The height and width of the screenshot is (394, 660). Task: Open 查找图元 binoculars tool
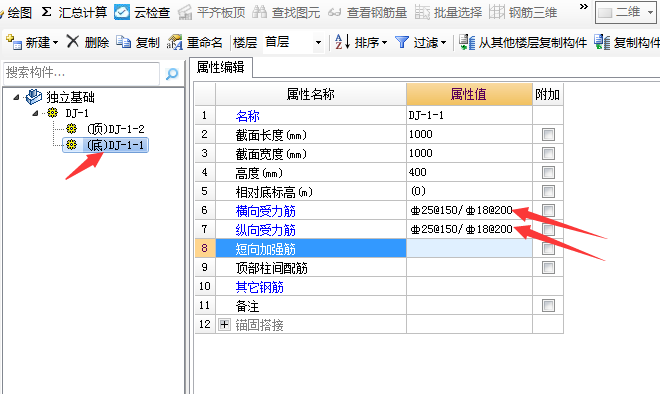259,12
